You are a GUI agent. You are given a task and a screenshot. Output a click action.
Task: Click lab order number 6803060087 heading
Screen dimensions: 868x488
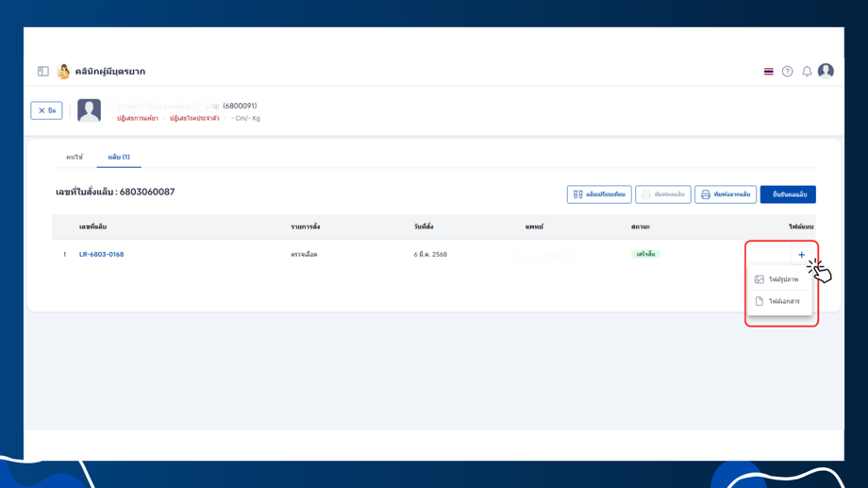click(x=115, y=193)
